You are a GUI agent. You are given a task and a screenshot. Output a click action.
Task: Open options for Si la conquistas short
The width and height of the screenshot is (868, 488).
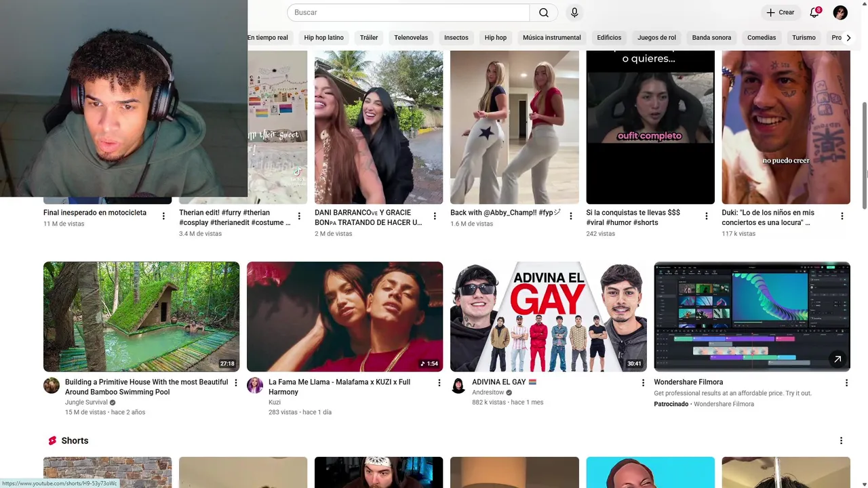(x=706, y=216)
